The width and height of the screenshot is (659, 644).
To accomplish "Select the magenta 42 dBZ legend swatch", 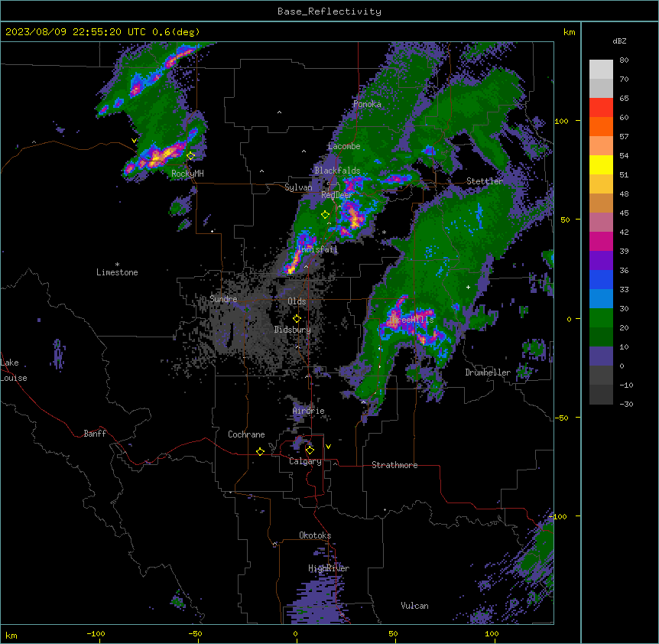I will [601, 241].
